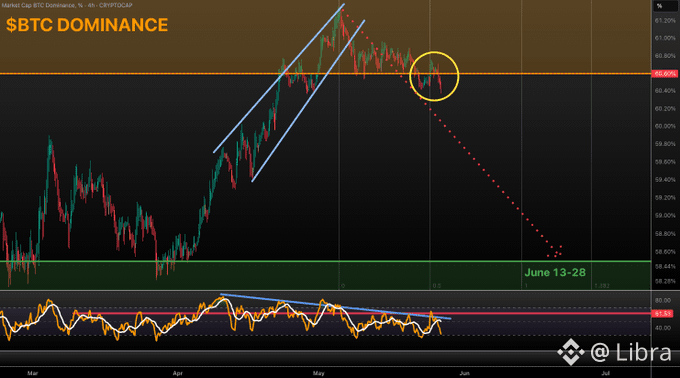Click the 60.00% price axis label
This screenshot has height=378, width=680.
point(665,126)
